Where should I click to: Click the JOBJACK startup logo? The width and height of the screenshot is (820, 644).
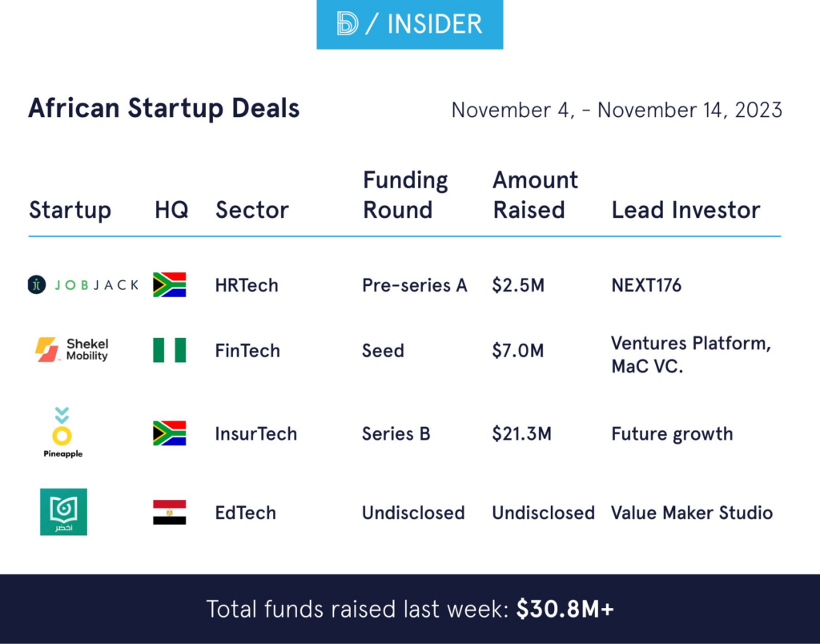(82, 284)
